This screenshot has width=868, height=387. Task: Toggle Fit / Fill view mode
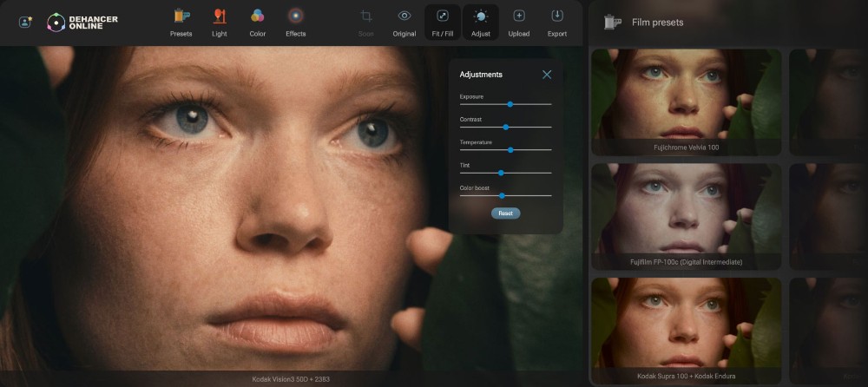[x=443, y=16]
